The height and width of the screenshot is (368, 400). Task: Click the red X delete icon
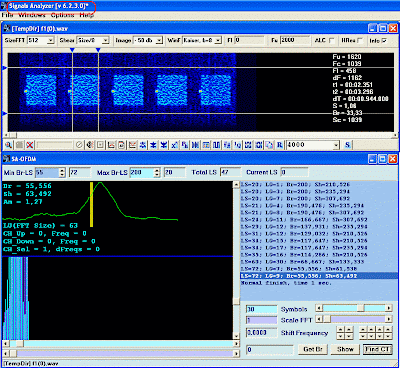30,145
